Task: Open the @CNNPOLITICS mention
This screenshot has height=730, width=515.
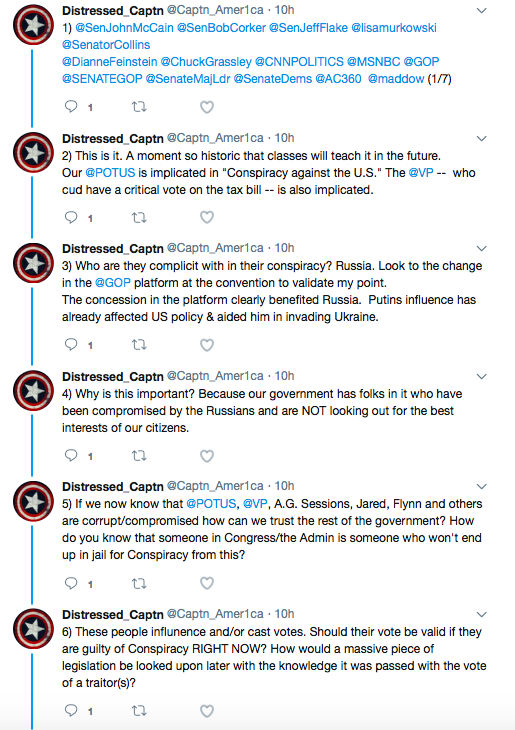Action: click(299, 61)
